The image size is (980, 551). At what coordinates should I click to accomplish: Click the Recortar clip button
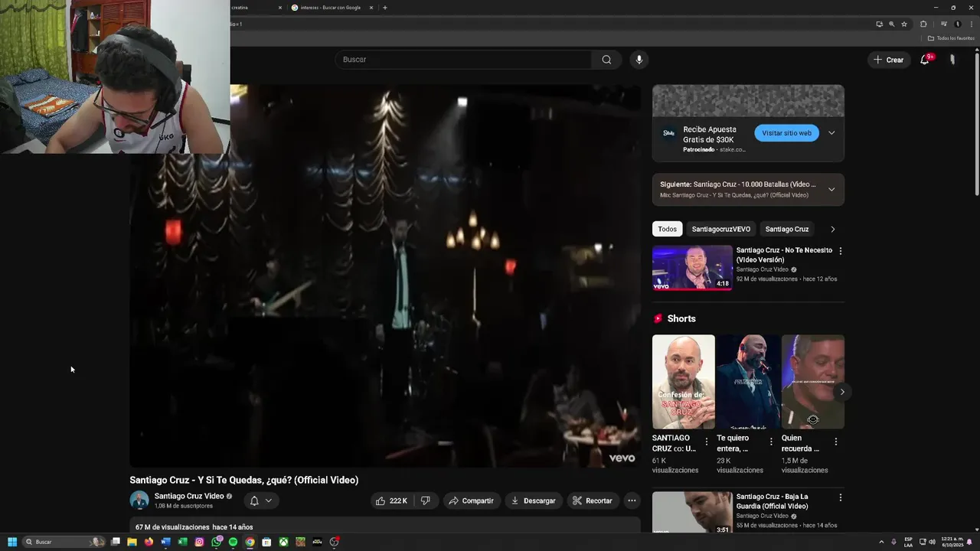[x=593, y=500]
